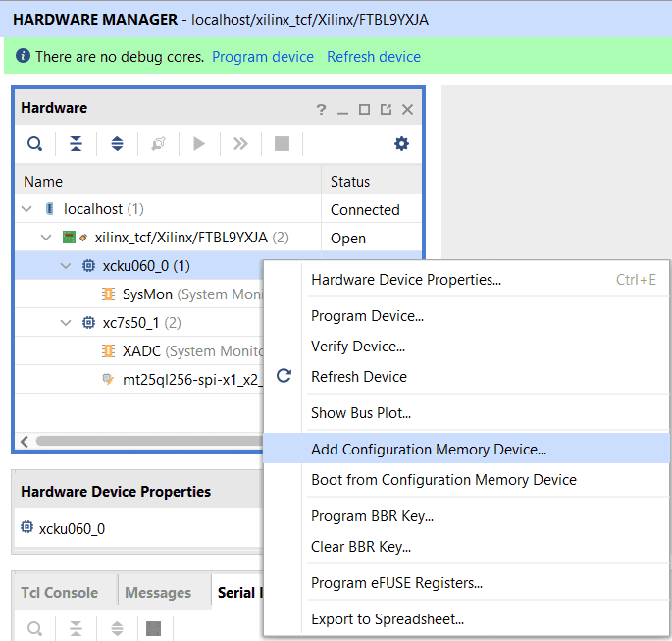Open the Tcl Console tab
Viewport: 672px width, 641px height.
[x=60, y=593]
